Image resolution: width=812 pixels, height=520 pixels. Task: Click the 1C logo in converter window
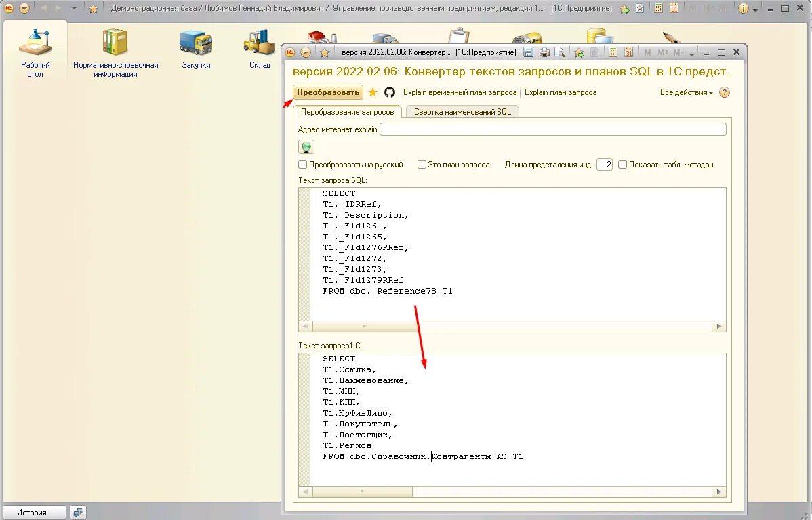point(291,52)
